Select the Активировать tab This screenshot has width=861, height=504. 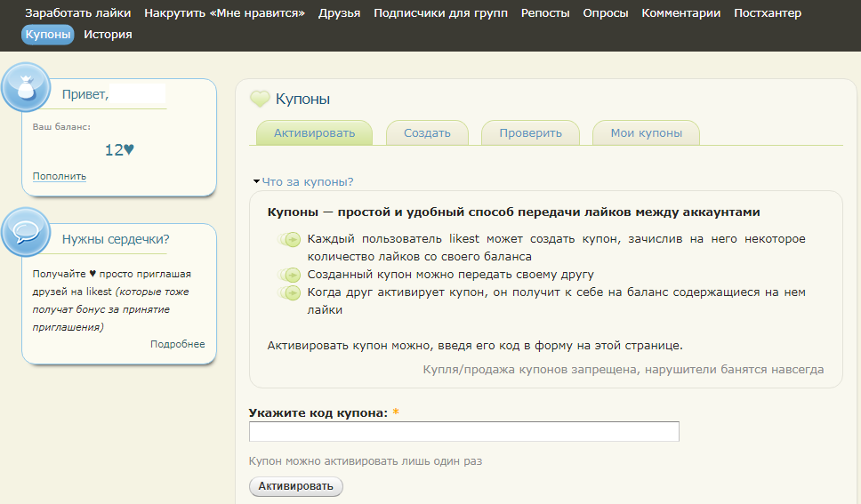pyautogui.click(x=314, y=133)
